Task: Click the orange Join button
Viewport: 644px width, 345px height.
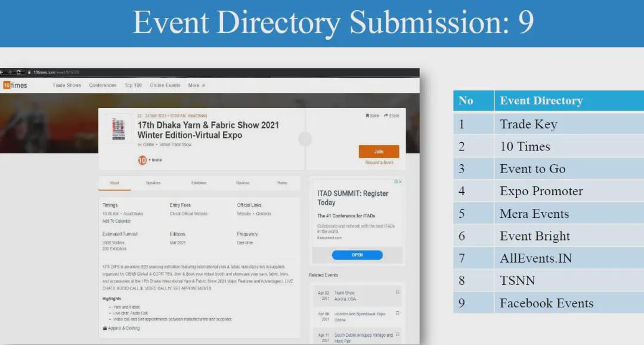Action: (379, 152)
